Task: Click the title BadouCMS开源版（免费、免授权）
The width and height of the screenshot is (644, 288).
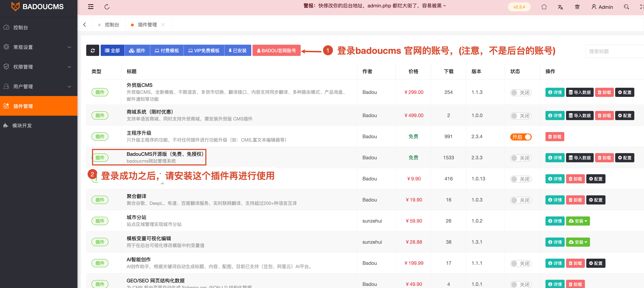Action: [165, 154]
